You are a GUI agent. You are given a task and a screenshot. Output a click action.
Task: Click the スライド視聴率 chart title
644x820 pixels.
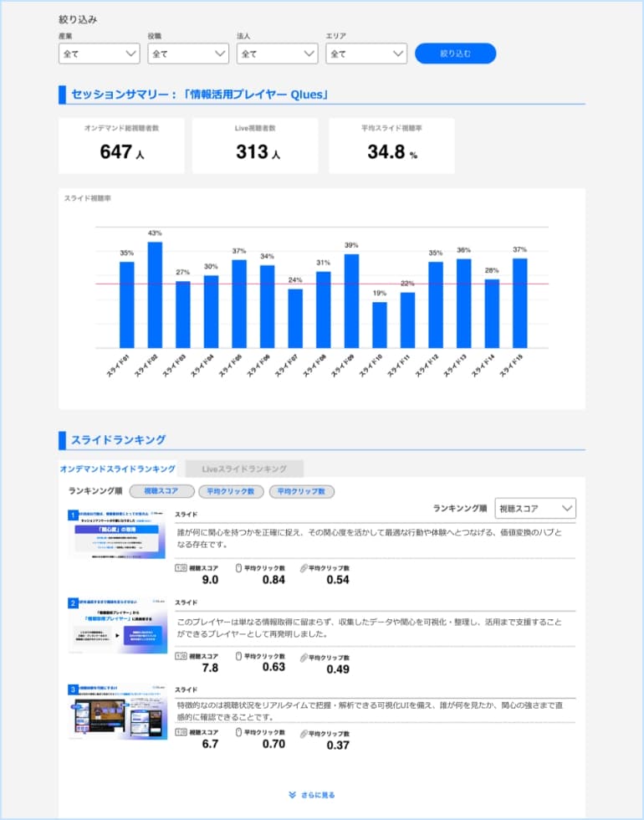pos(87,198)
